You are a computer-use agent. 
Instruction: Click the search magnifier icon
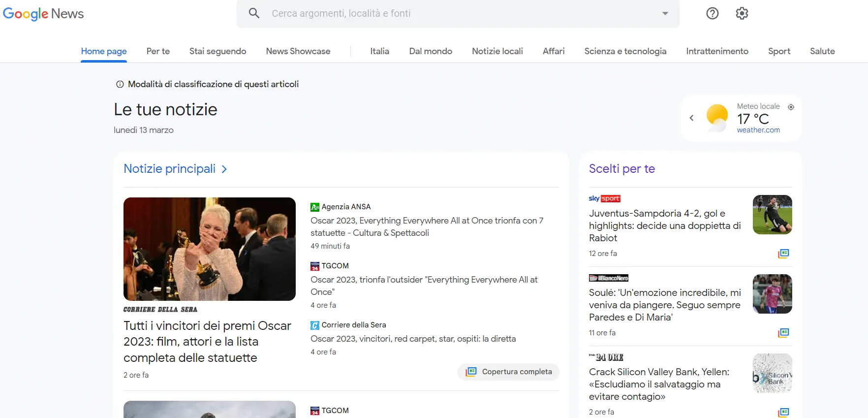[254, 13]
